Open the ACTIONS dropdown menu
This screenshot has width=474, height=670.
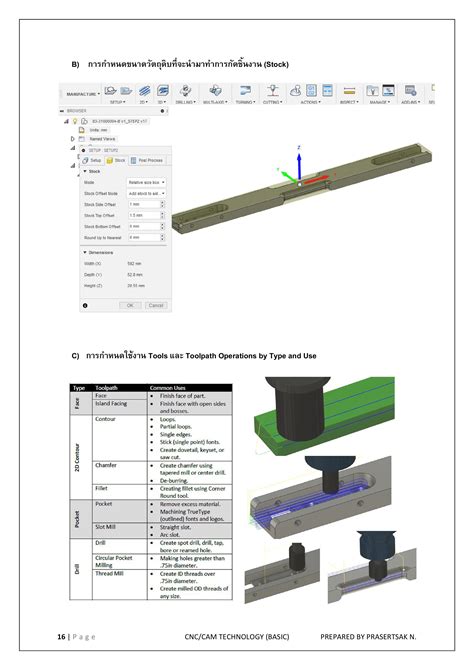click(310, 103)
